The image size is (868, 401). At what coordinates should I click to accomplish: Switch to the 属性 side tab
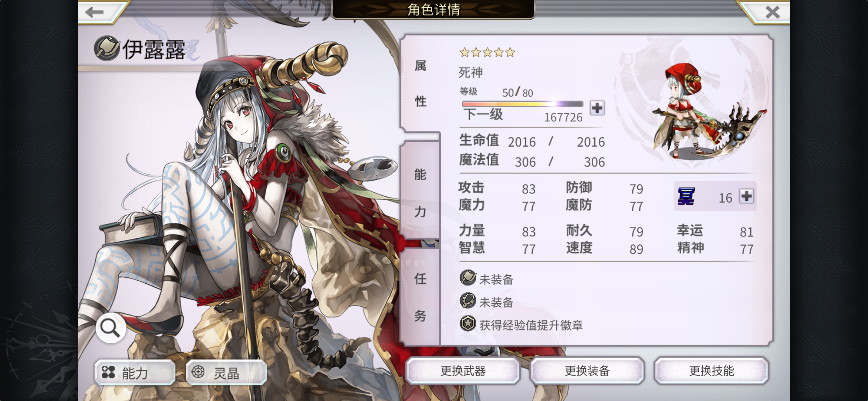coord(420,84)
